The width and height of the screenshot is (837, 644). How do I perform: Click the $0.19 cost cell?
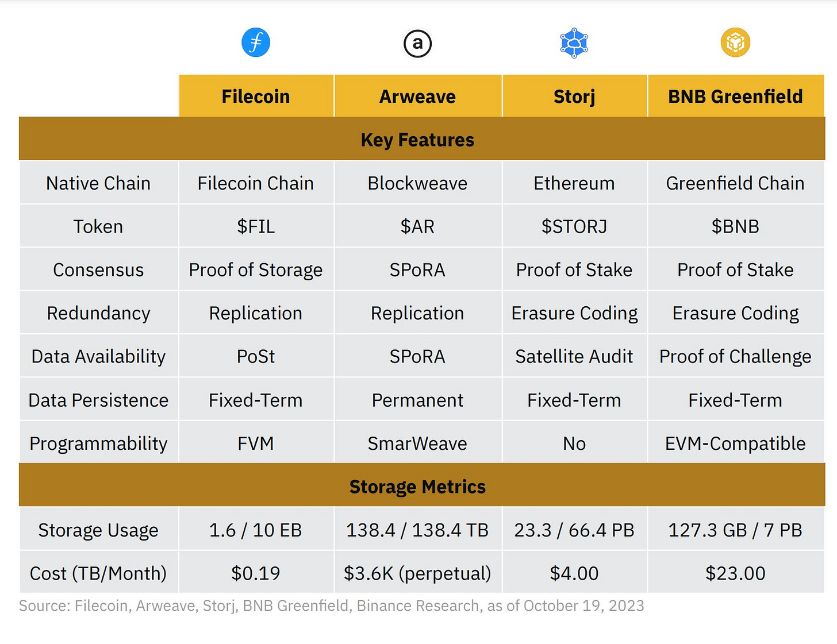click(x=256, y=573)
